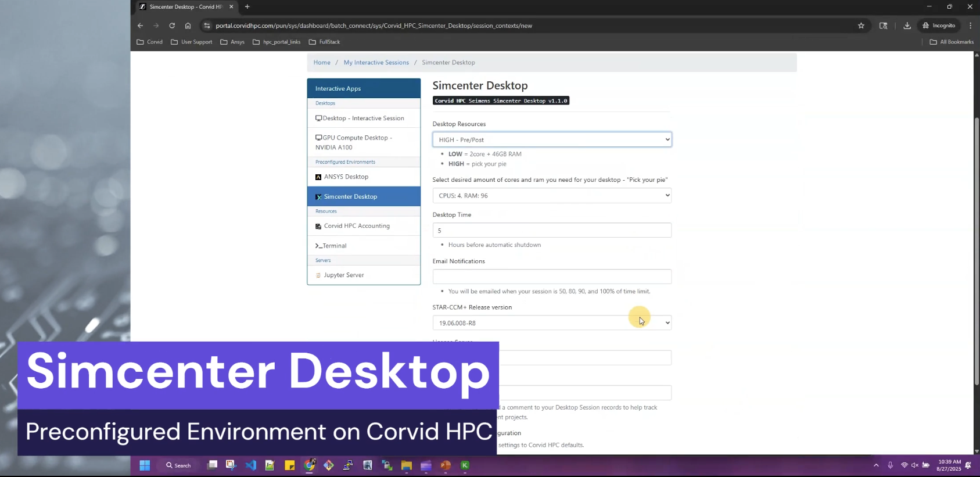This screenshot has width=980, height=477.
Task: Open the green K app on taskbar
Action: tap(465, 465)
